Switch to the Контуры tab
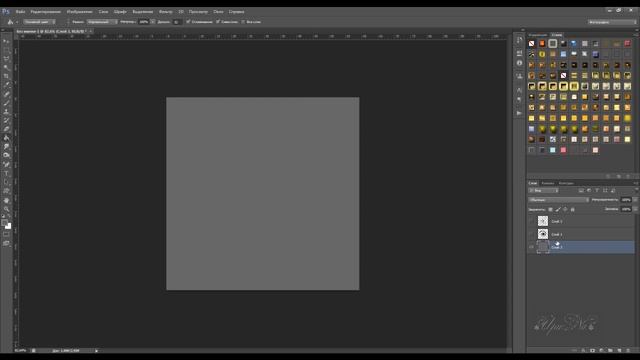 click(x=566, y=183)
